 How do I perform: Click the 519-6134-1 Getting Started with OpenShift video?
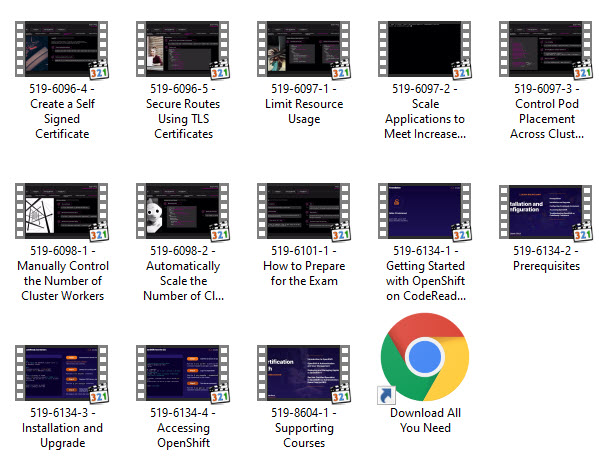(x=425, y=211)
